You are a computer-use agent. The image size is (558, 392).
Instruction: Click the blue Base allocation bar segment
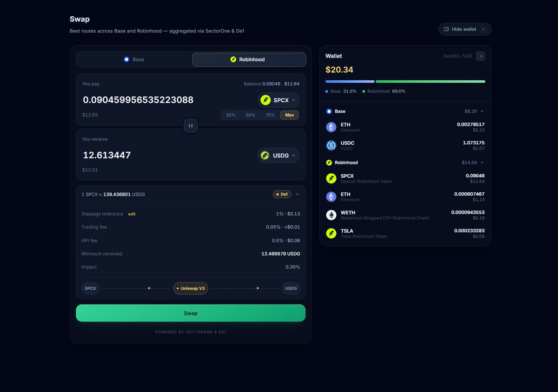[x=350, y=81]
